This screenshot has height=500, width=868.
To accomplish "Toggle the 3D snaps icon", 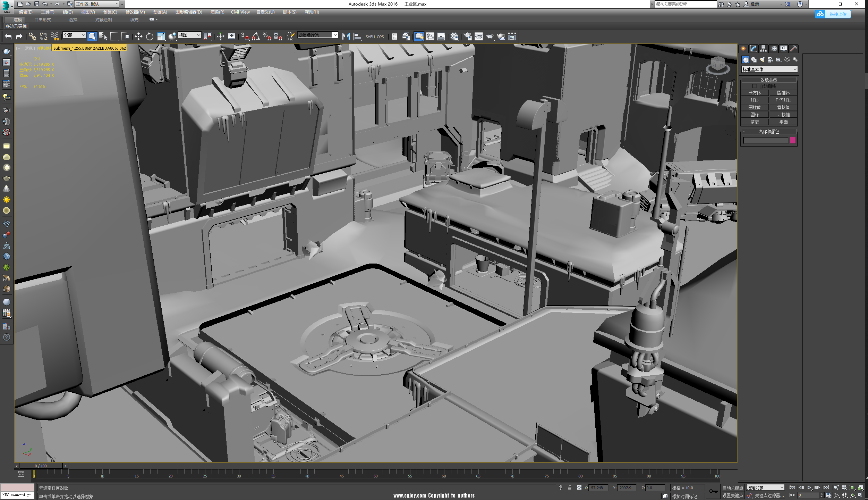I will [244, 36].
